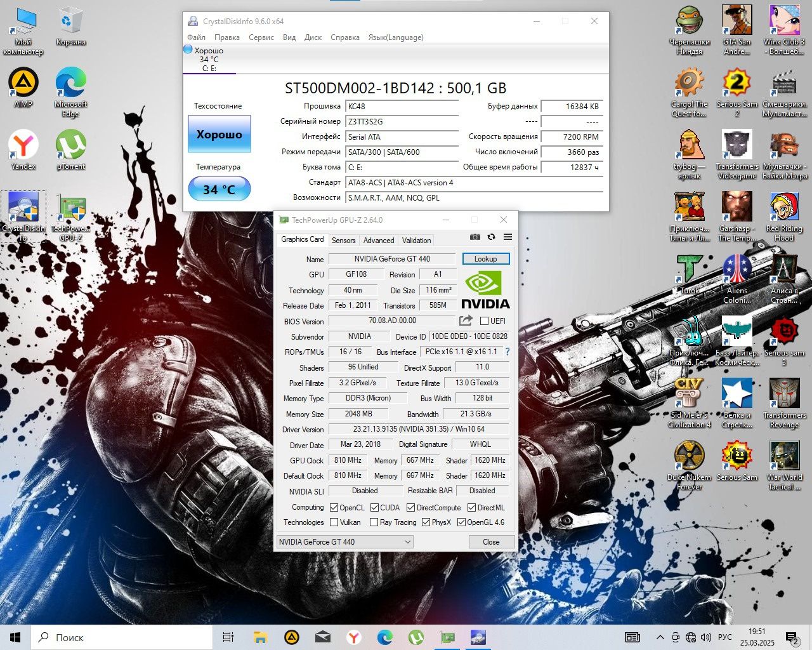
Task: Open War World Tactical shortcut
Action: pyautogui.click(x=785, y=466)
